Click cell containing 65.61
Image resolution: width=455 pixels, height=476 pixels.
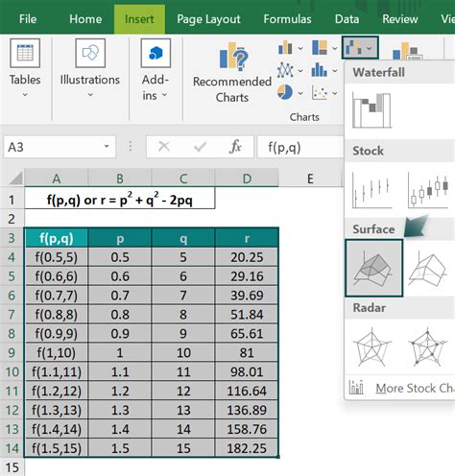pos(247,334)
